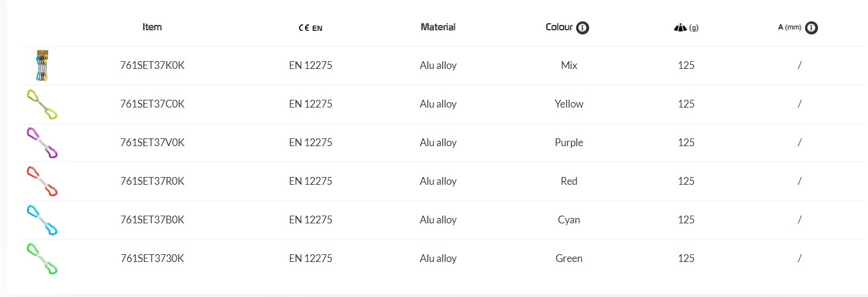Click the Material column header
This screenshot has height=297, width=868.
click(x=438, y=27)
